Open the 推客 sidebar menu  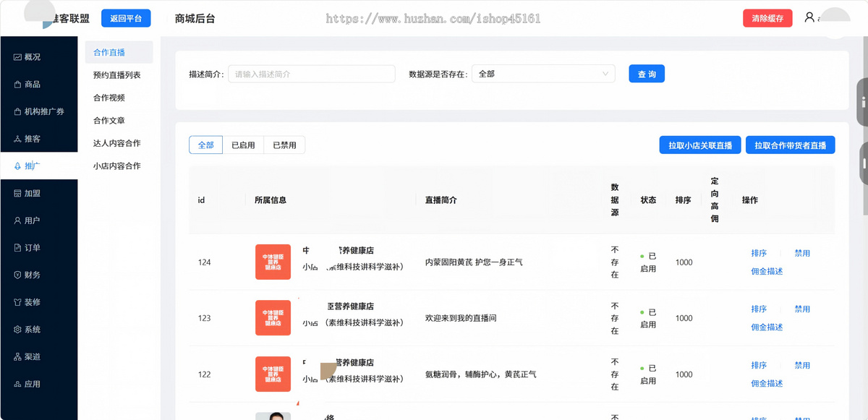38,139
